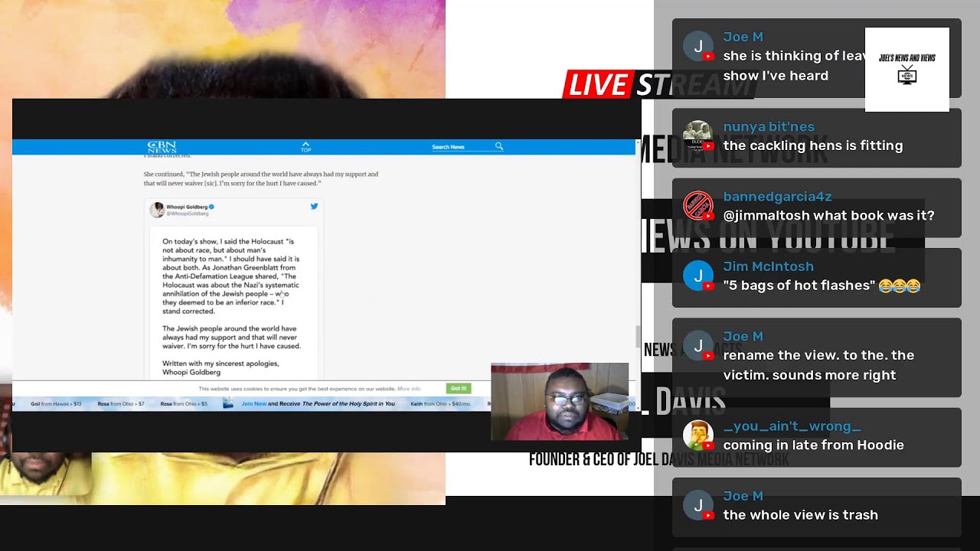980x551 pixels.
Task: Click the search magnifier icon in the CBN header
Action: [499, 146]
